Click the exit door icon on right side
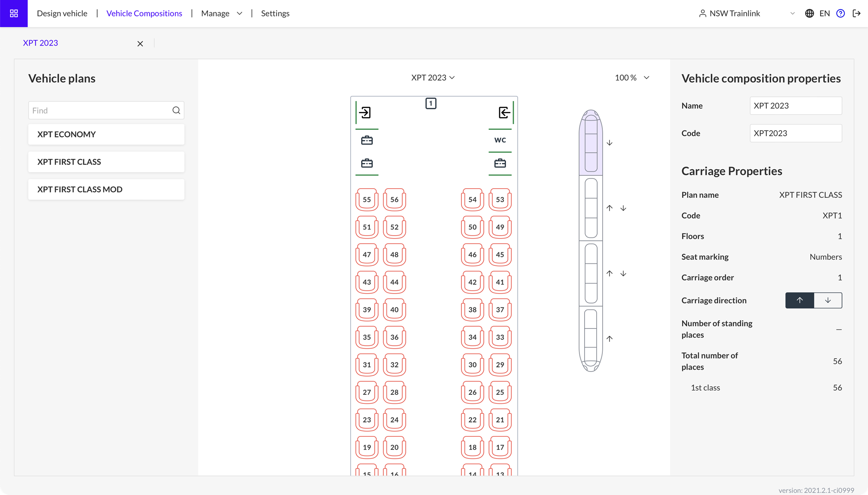 (x=504, y=112)
